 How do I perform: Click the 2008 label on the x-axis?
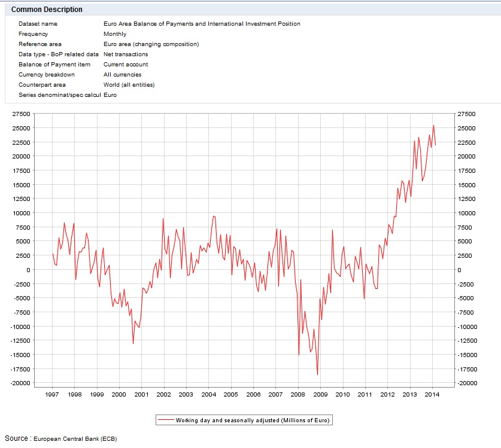click(x=297, y=395)
